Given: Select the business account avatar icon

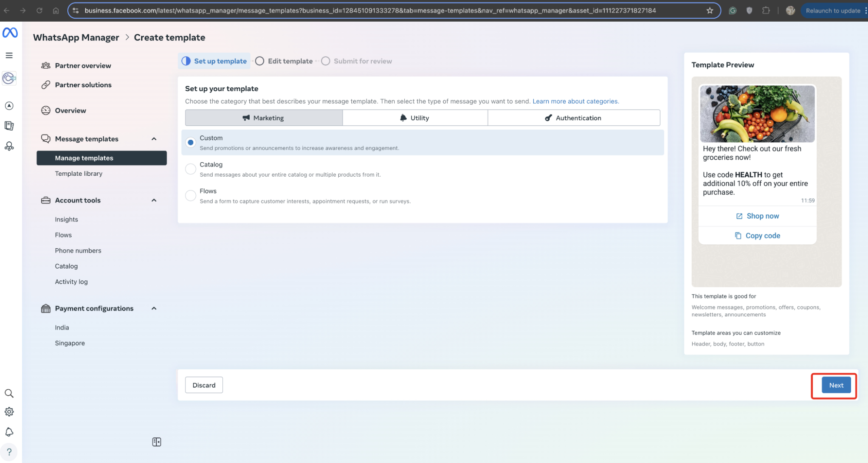Looking at the screenshot, I should [x=9, y=78].
